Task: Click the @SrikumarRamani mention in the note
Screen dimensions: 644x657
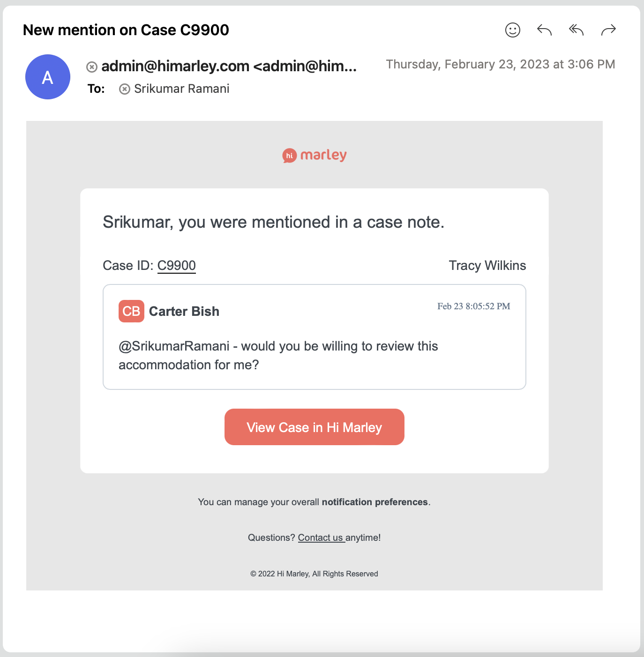Action: 174,346
